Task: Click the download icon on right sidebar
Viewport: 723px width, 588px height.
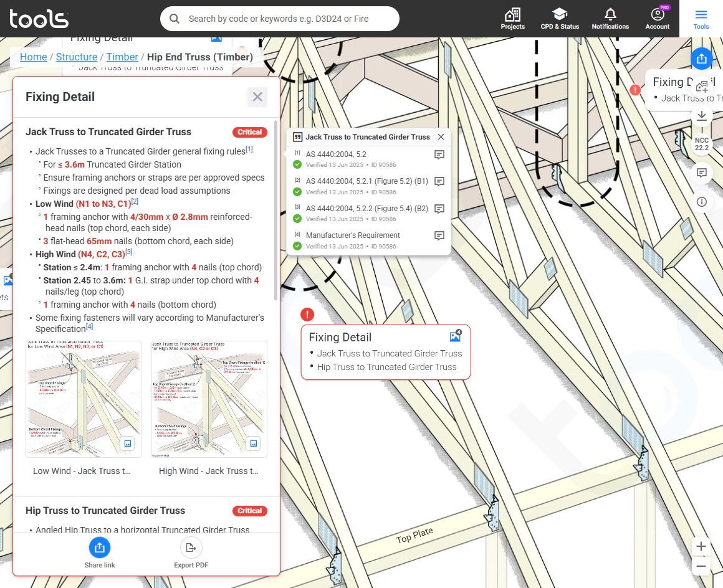Action: [701, 116]
